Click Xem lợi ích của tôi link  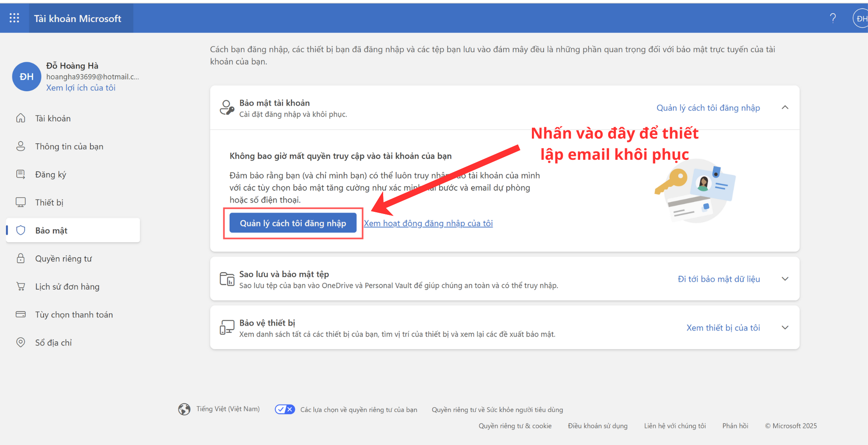(81, 88)
